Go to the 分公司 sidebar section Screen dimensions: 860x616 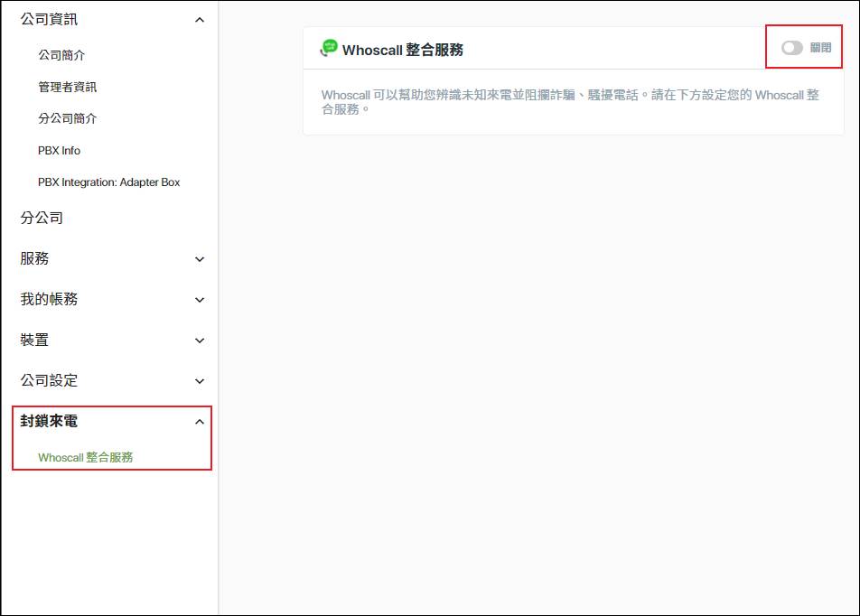tap(42, 218)
